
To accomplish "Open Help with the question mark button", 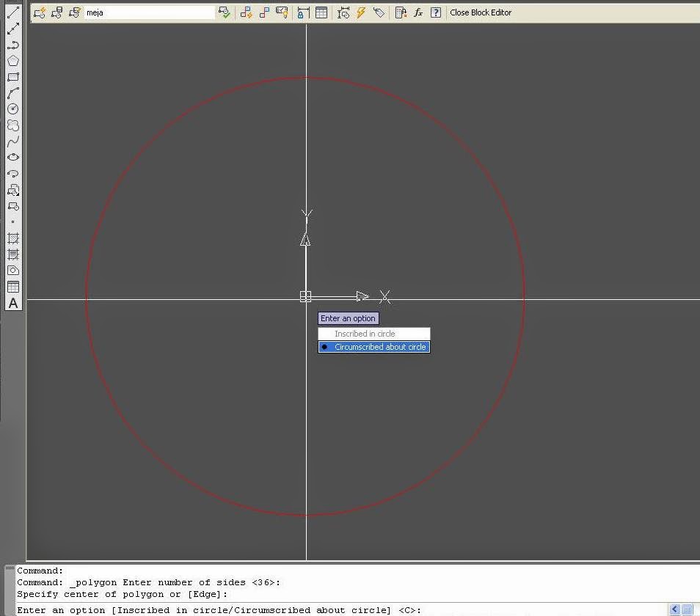I will [435, 12].
